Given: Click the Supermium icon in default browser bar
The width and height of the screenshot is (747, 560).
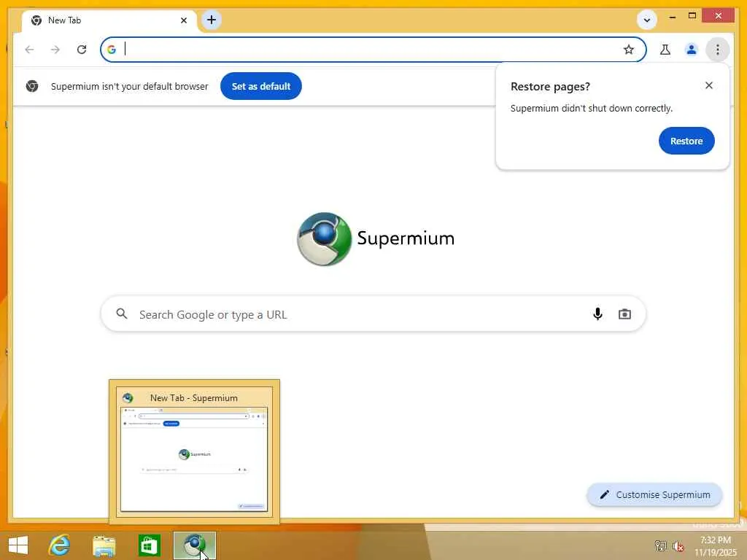Looking at the screenshot, I should [32, 86].
